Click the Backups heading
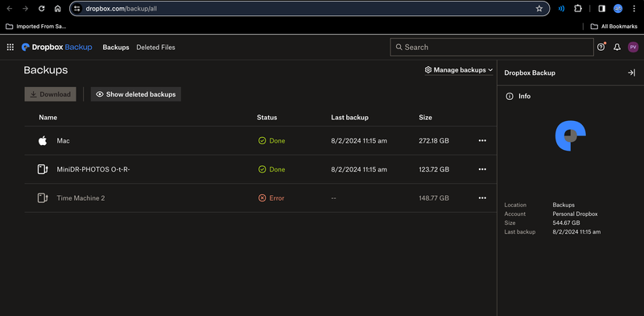The width and height of the screenshot is (644, 316). [x=46, y=70]
